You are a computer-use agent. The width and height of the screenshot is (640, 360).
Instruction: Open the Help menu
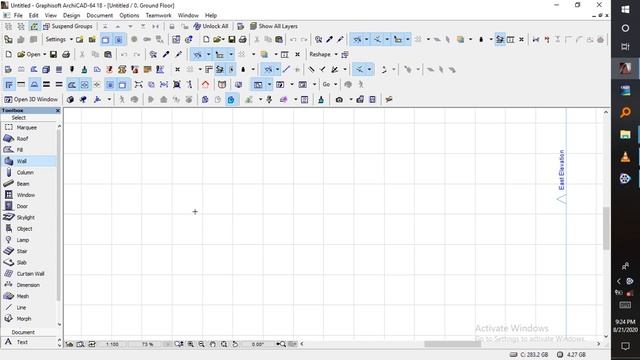click(x=211, y=15)
